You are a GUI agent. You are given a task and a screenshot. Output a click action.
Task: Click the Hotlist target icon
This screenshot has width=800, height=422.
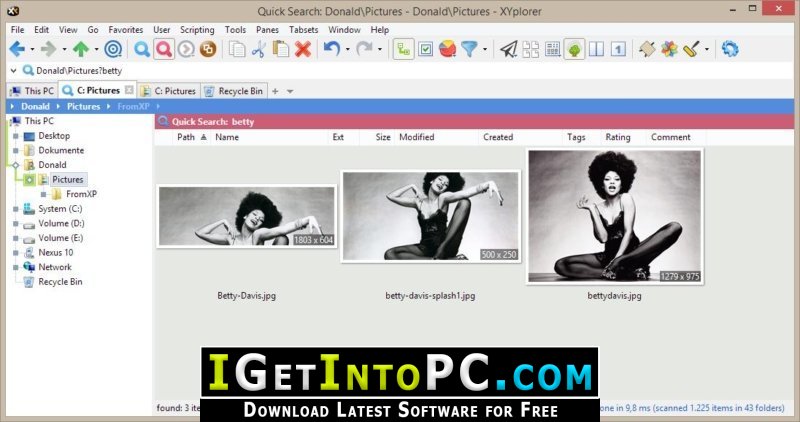113,49
